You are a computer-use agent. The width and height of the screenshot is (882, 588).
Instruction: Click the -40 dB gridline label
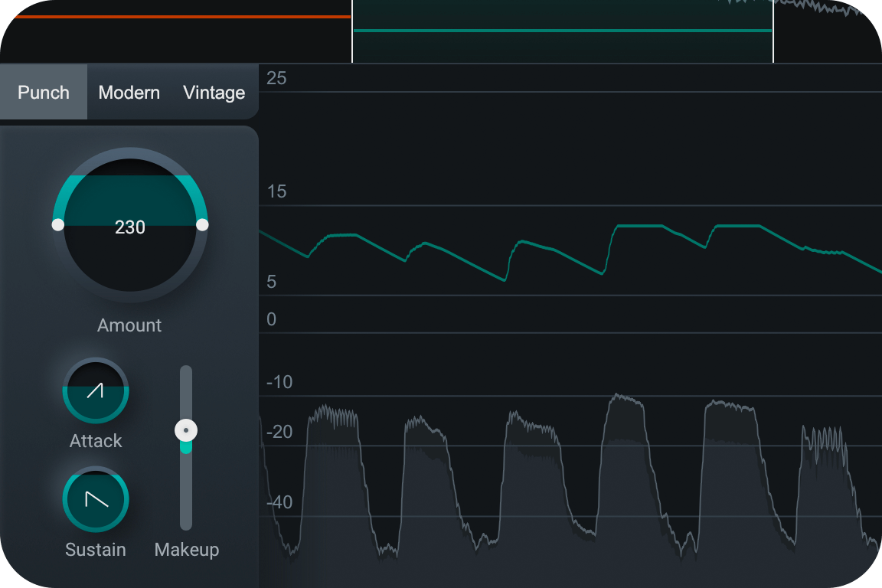point(279,502)
